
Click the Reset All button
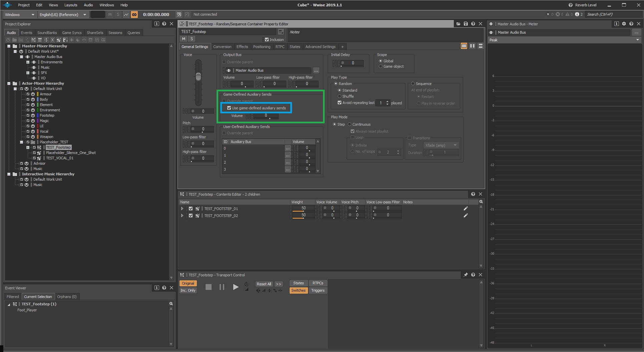point(264,284)
